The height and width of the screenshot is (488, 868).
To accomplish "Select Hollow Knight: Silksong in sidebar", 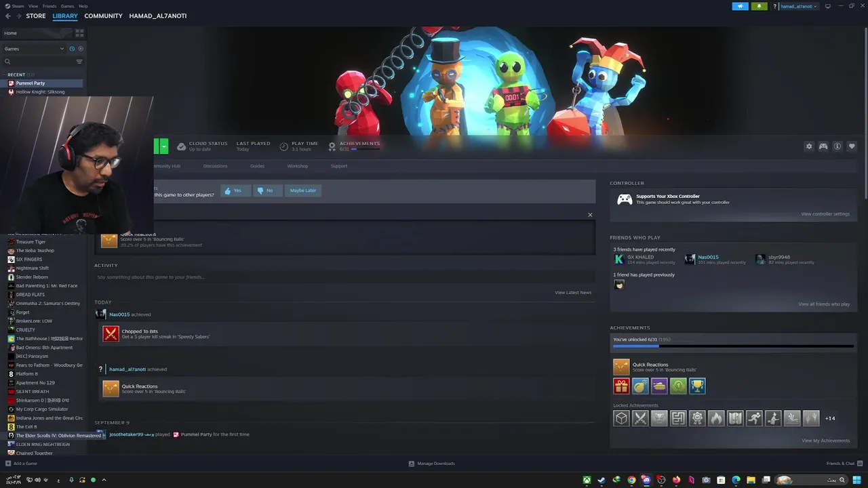I will 40,91.
